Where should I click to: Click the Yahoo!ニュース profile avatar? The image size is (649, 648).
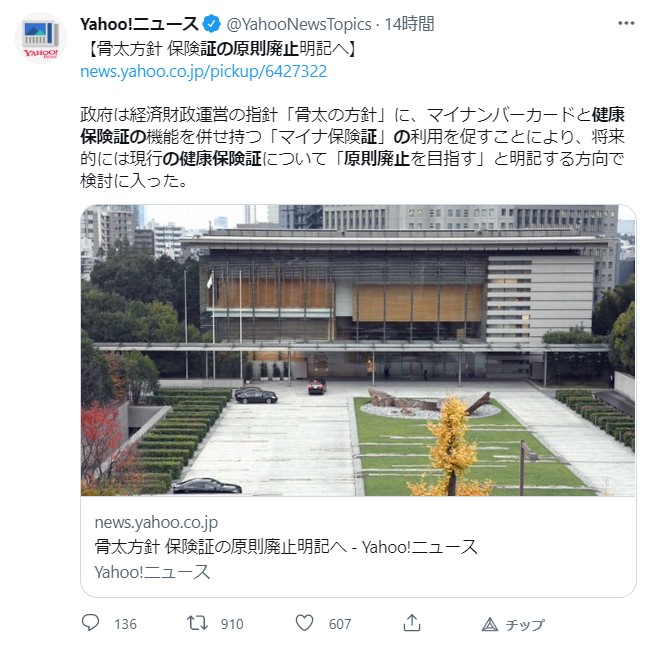[x=41, y=38]
